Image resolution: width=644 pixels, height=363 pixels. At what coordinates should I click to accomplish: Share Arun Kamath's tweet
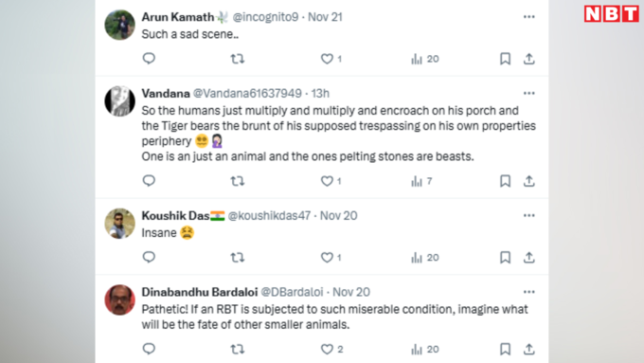point(529,59)
